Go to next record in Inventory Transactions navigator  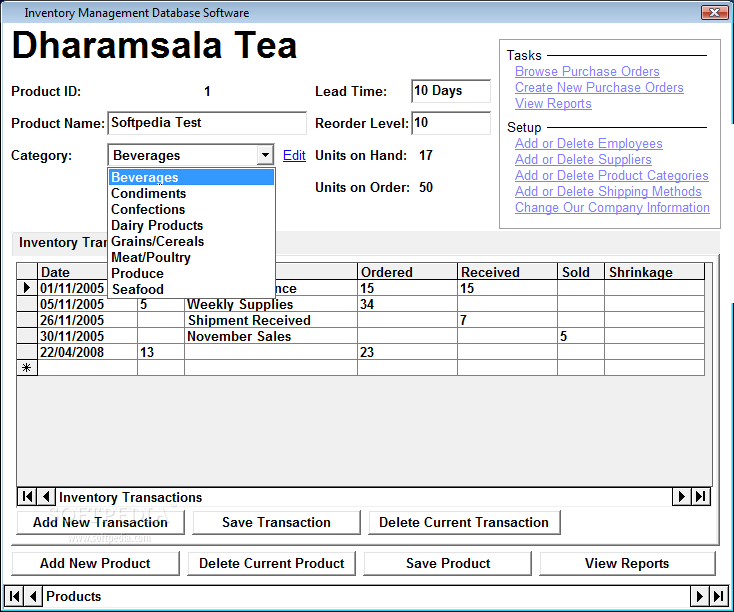pos(682,496)
